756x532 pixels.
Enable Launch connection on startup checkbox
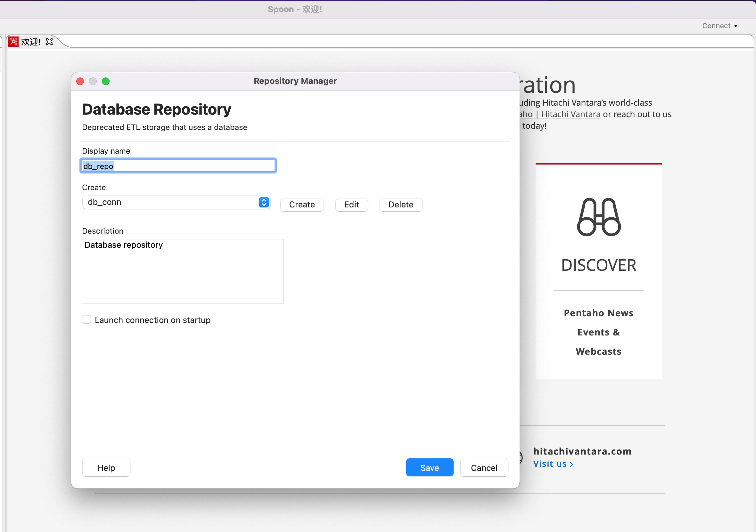(x=86, y=319)
